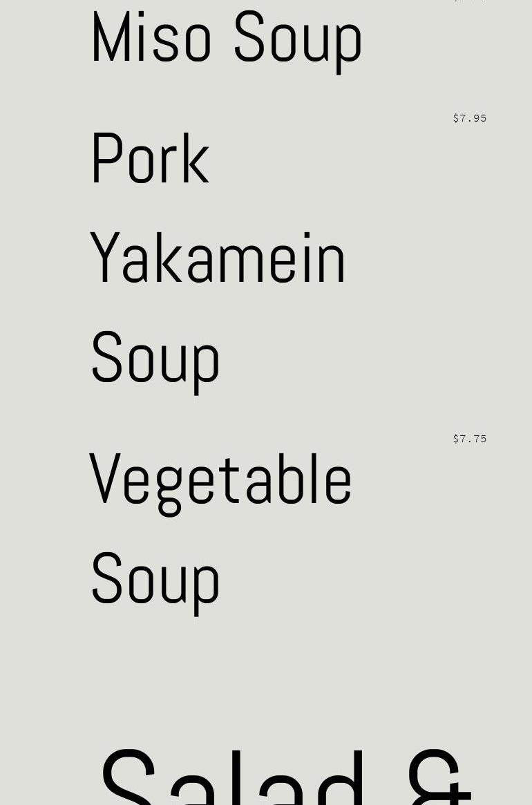532x805 pixels.
Task: Click the word "Miso" in the title
Action: coord(151,39)
